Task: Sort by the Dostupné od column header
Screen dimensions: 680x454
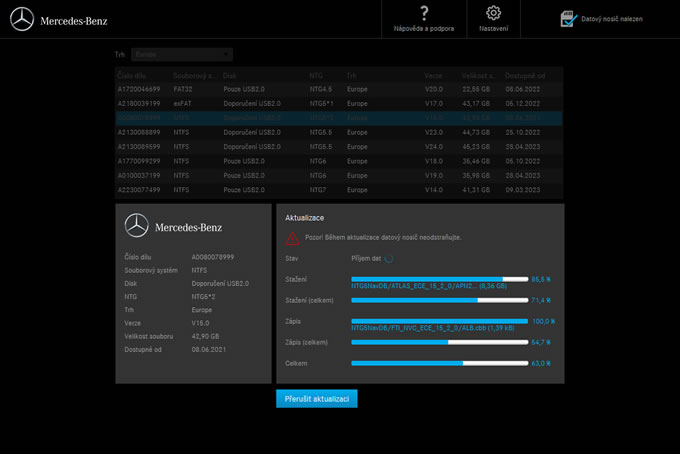Action: click(525, 76)
